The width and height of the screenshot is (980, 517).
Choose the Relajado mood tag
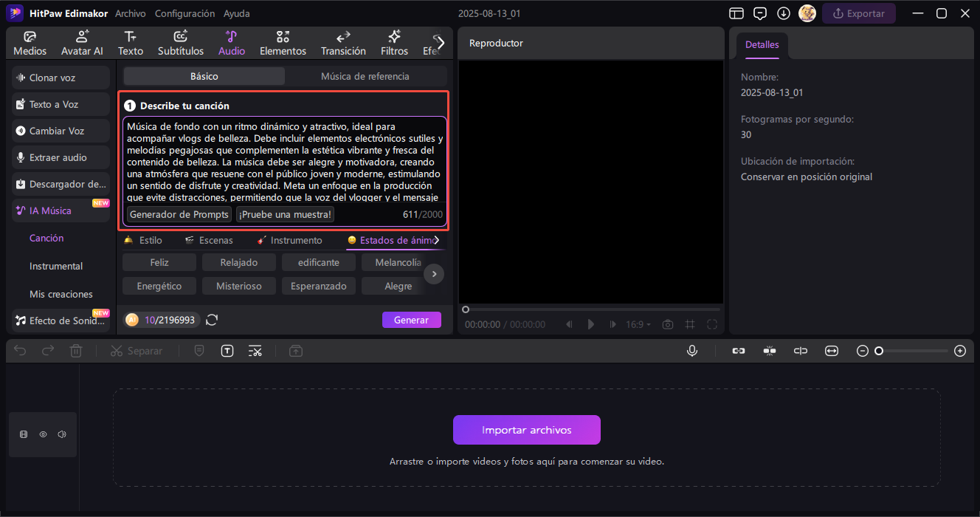point(239,262)
